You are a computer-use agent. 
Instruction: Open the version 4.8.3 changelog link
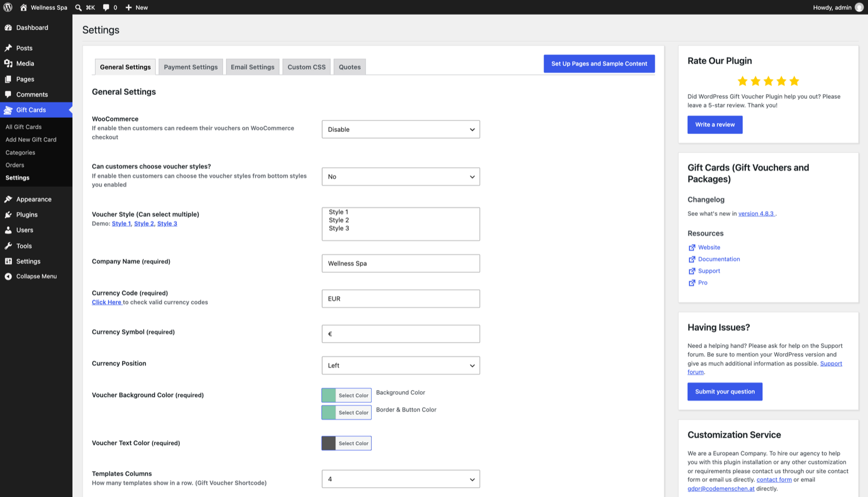tap(757, 214)
